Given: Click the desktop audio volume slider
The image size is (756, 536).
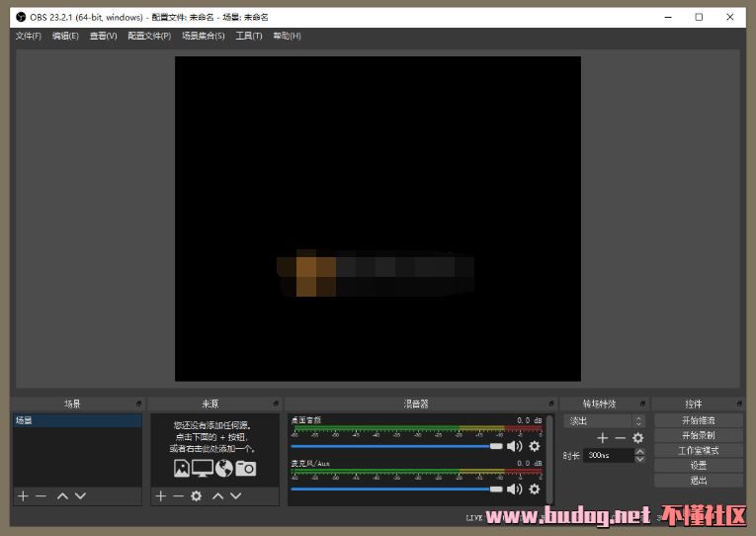Looking at the screenshot, I should [395, 446].
